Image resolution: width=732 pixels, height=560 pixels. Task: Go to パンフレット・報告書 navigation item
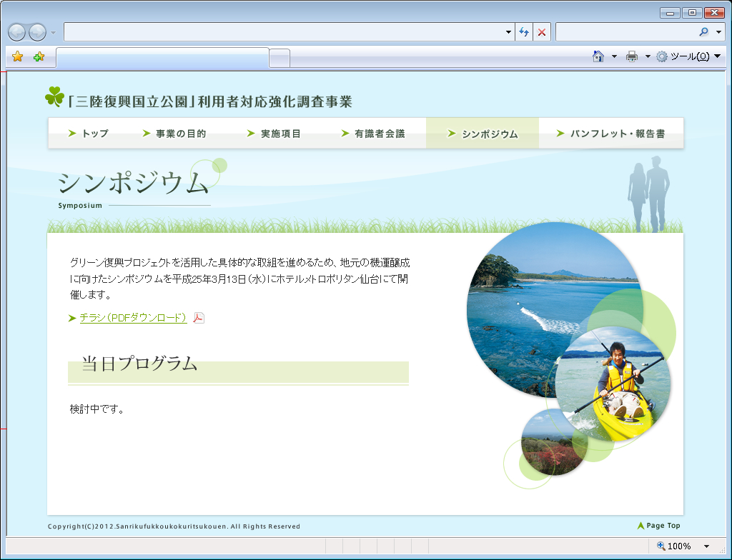coord(610,134)
